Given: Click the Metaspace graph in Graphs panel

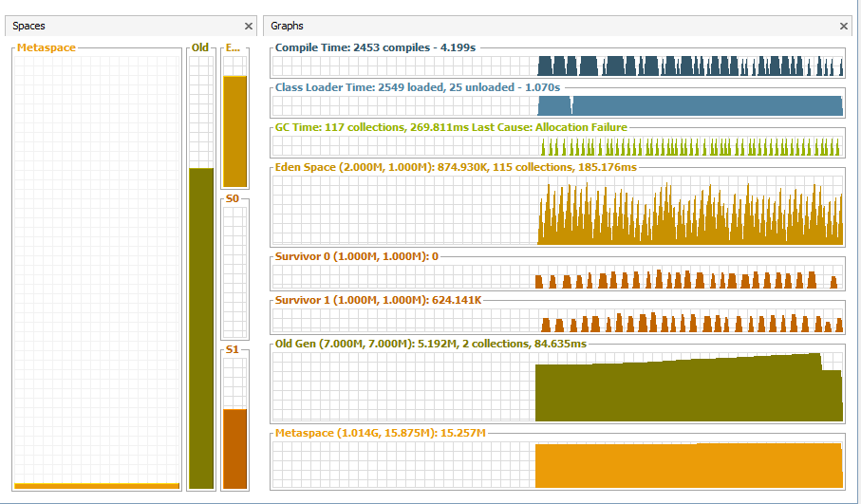Looking at the screenshot, I should pos(557,460).
